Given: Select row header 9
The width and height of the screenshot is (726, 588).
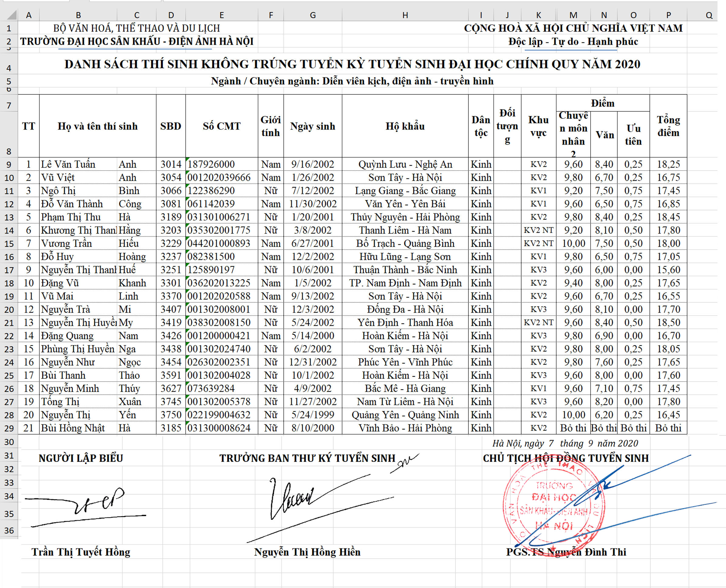Looking at the screenshot, I should [9, 165].
